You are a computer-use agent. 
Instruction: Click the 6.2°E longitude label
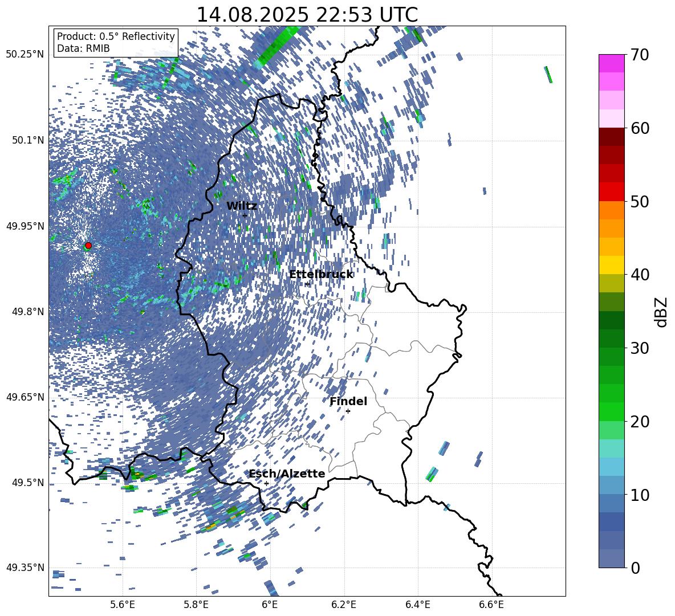[344, 605]
